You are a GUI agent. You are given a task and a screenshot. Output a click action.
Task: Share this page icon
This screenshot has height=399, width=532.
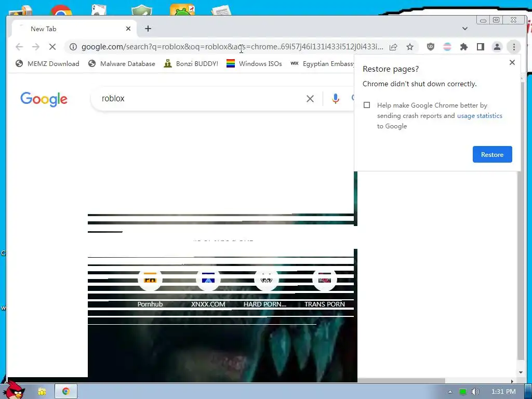tap(393, 47)
